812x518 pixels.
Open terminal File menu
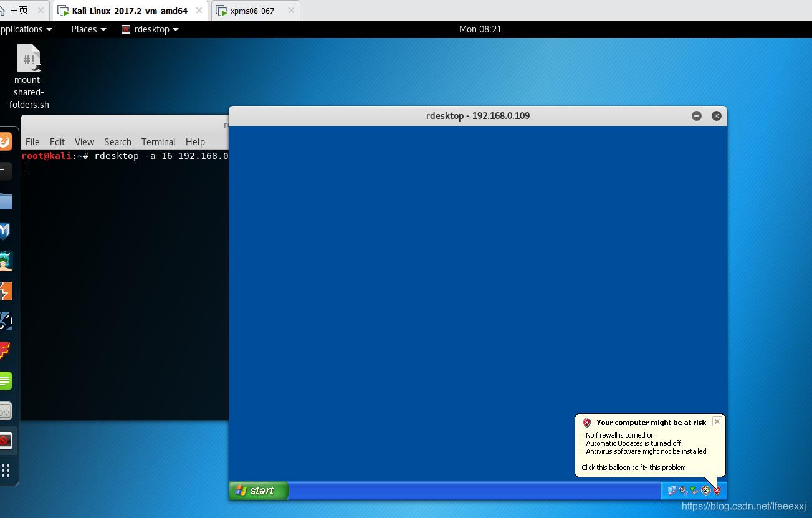[x=32, y=142]
